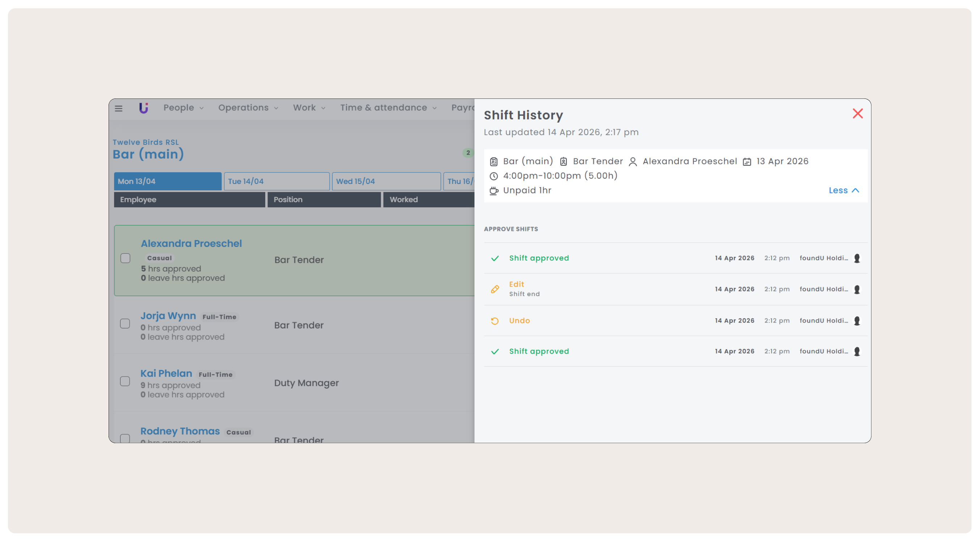Screen dimensions: 980x543
Task: Tick the checkbox for Alexandra Proeschel
Action: click(125, 258)
